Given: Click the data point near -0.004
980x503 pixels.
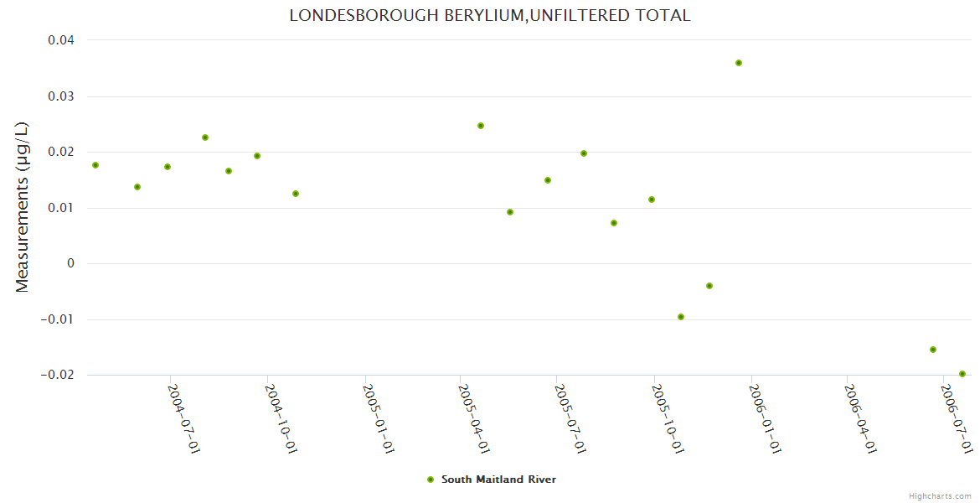Looking at the screenshot, I should pos(709,286).
